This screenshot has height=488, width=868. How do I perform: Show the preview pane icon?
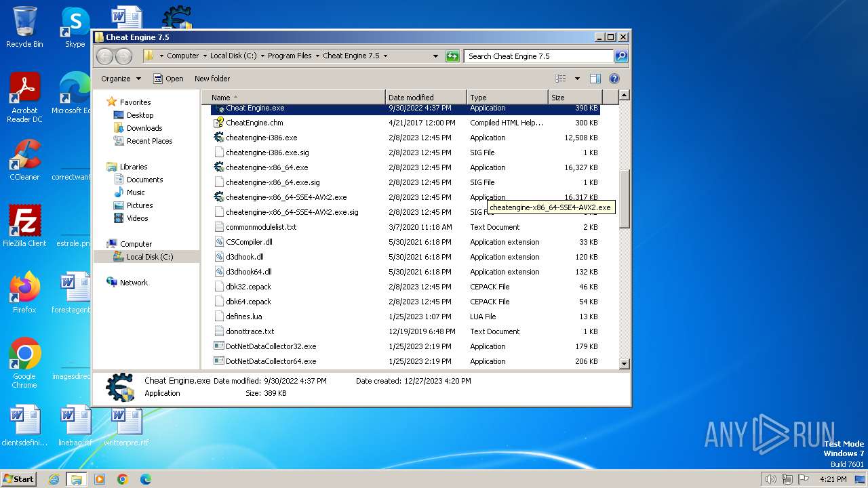coord(595,79)
